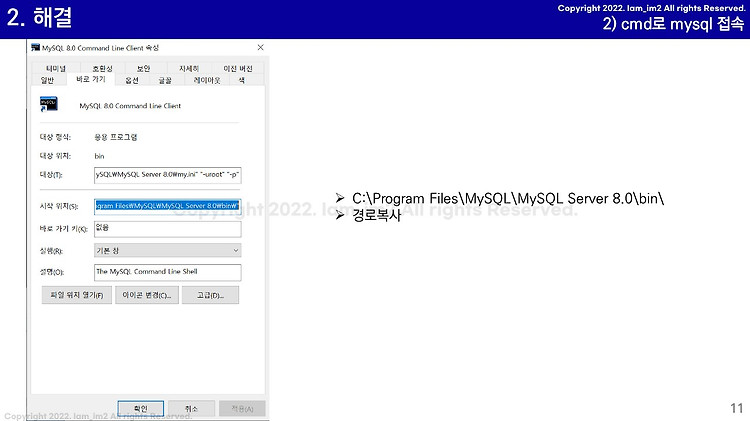Open the 옵션 tab
750x421 pixels.
coord(132,80)
